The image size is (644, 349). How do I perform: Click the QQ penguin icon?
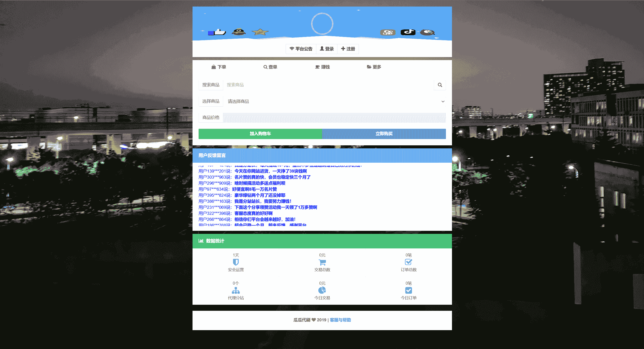(239, 32)
